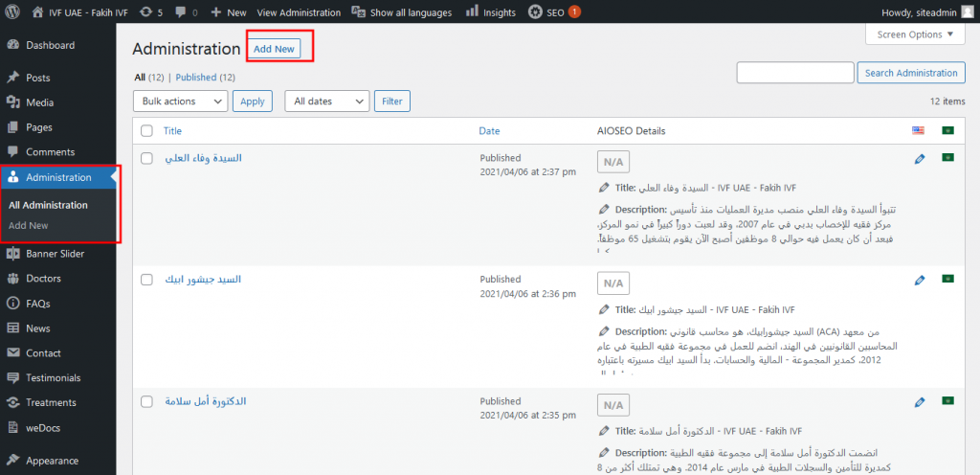Filter by All (12) items

click(148, 78)
